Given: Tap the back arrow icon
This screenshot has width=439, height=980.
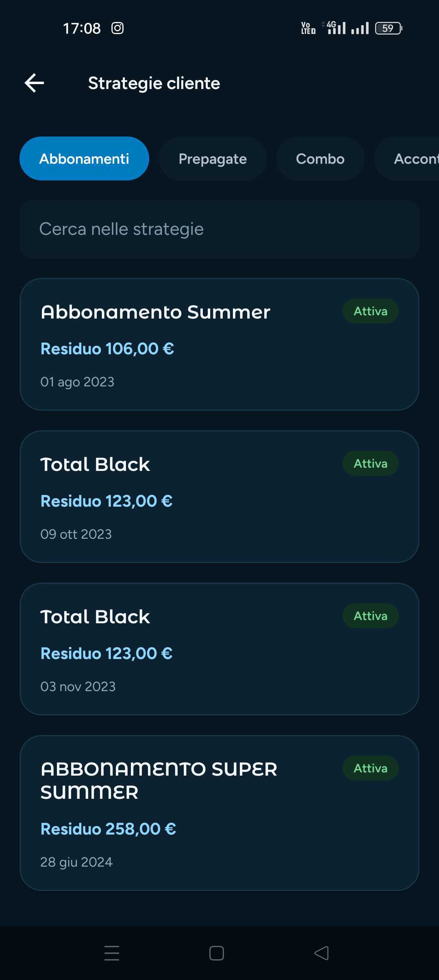Looking at the screenshot, I should [35, 83].
